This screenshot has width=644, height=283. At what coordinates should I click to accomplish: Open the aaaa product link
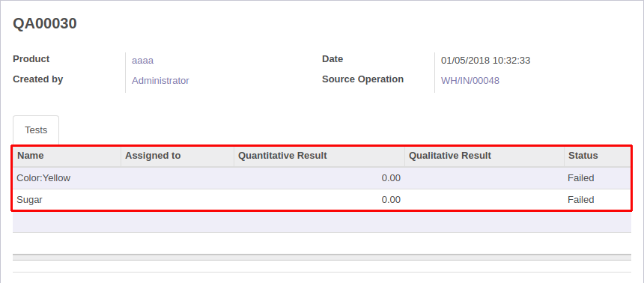point(142,61)
